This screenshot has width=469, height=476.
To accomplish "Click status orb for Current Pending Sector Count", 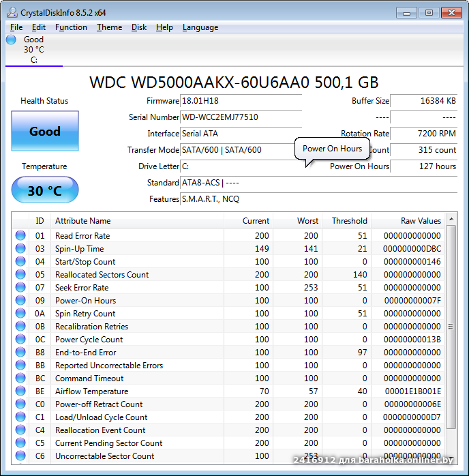I will click(20, 443).
